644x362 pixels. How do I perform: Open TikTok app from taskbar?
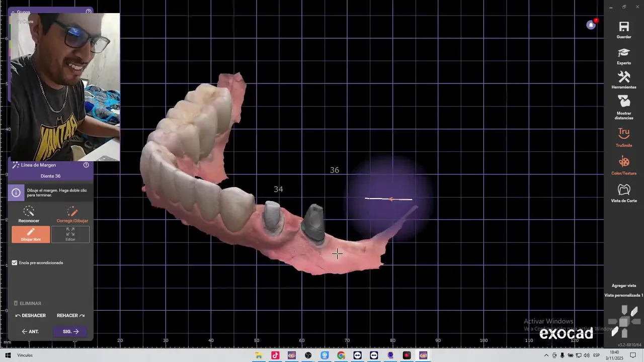[x=275, y=355]
